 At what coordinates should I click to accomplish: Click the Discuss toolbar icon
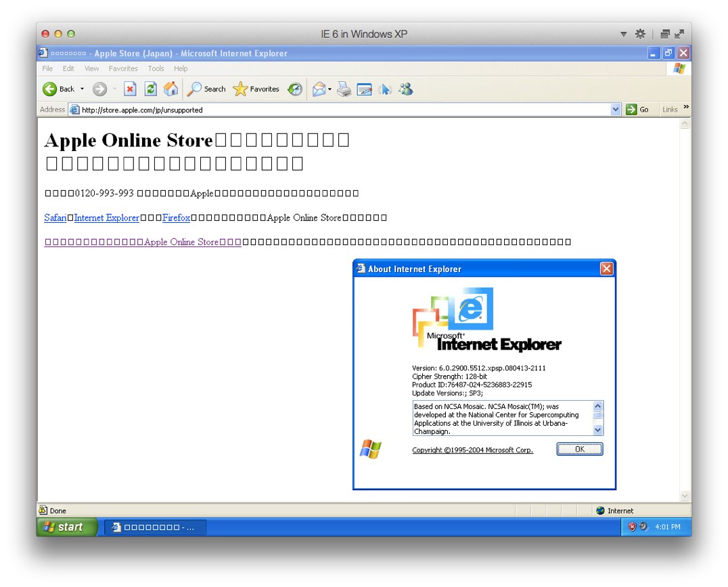[385, 89]
